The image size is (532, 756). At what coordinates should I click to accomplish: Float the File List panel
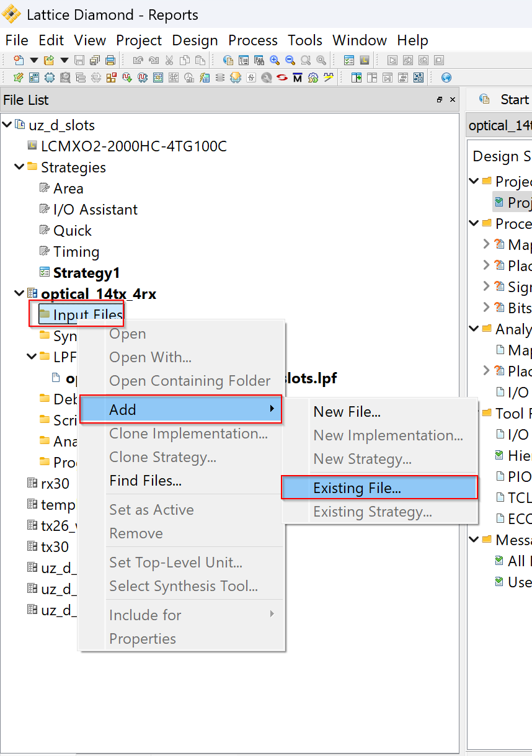[x=440, y=100]
